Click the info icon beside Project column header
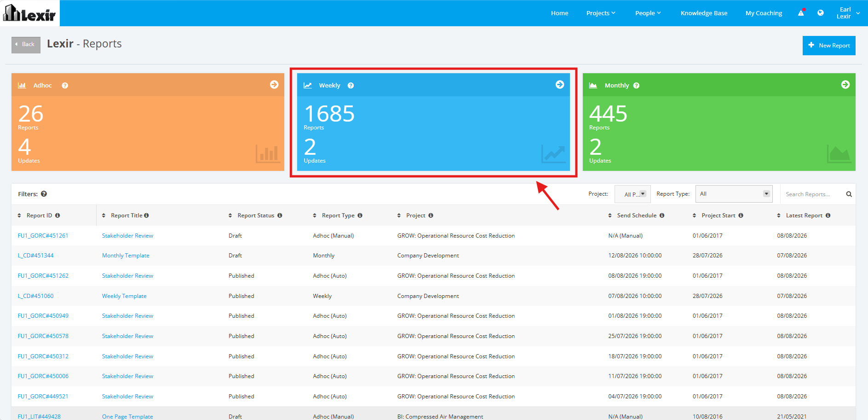The height and width of the screenshot is (420, 868). (x=431, y=216)
